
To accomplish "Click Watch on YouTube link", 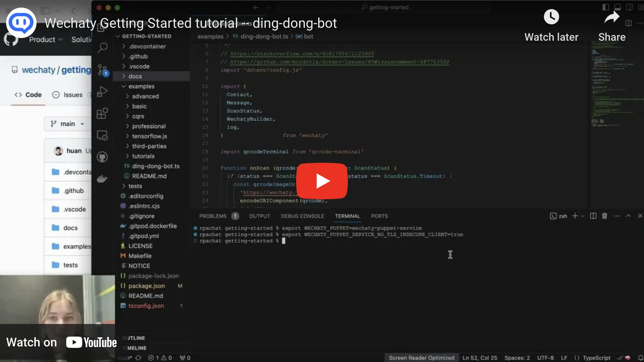I will point(62,342).
